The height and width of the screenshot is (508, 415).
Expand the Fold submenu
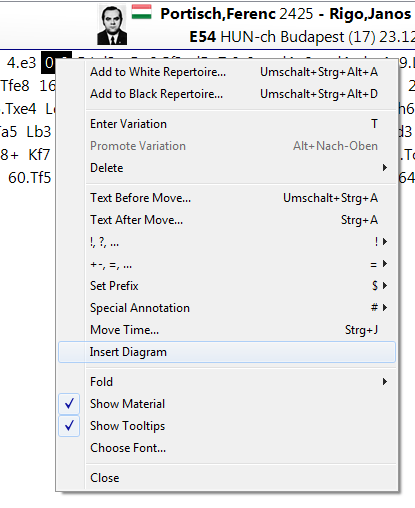coord(227,382)
